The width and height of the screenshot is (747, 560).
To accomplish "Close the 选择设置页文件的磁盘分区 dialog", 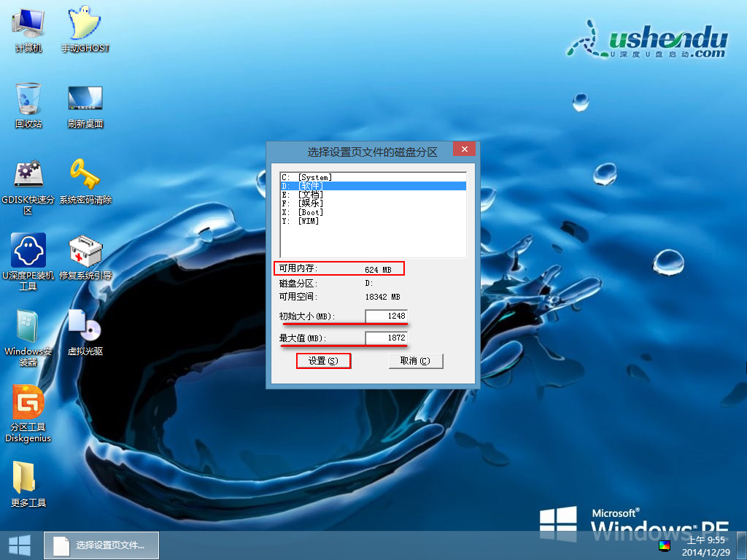I will tap(465, 149).
